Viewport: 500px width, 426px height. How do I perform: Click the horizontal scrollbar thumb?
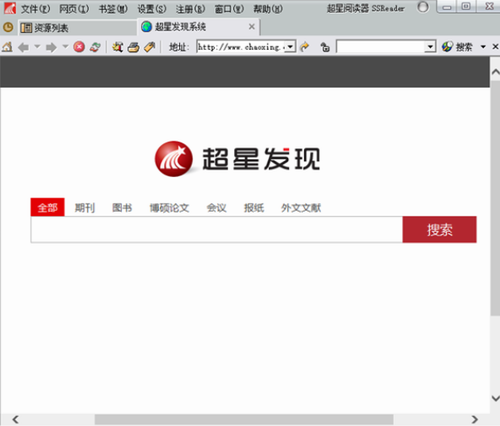click(x=244, y=419)
